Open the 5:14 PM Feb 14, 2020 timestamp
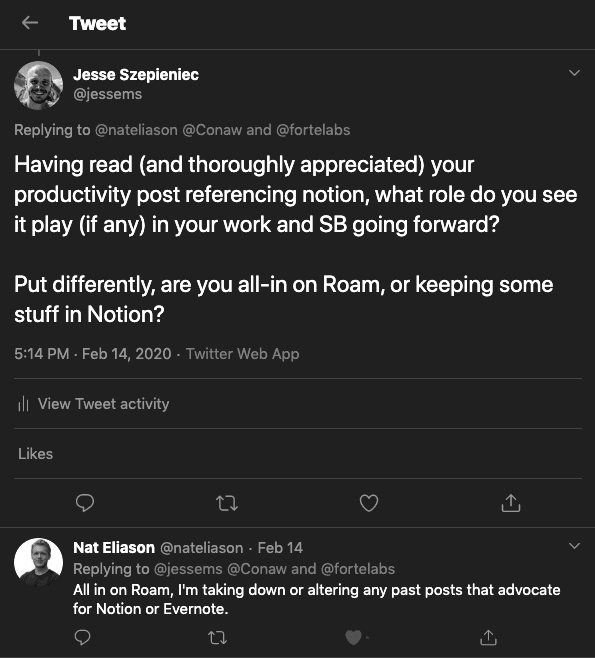 [93, 354]
